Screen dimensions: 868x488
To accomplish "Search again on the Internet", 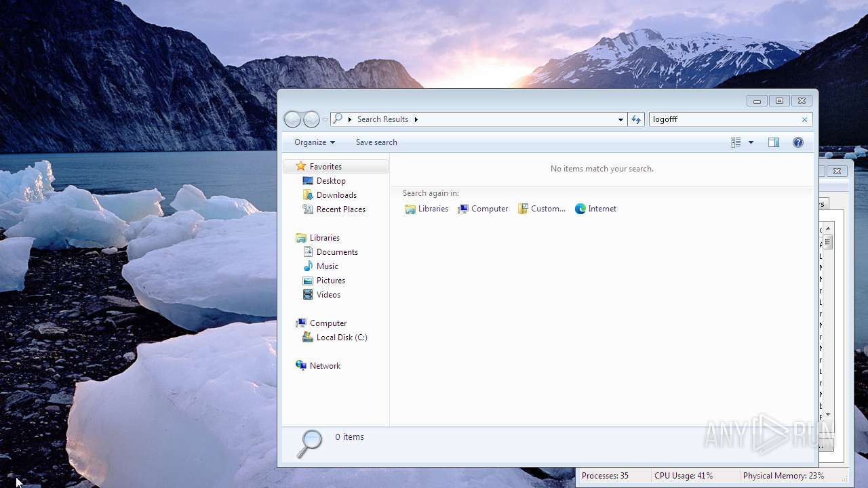I will tap(596, 209).
